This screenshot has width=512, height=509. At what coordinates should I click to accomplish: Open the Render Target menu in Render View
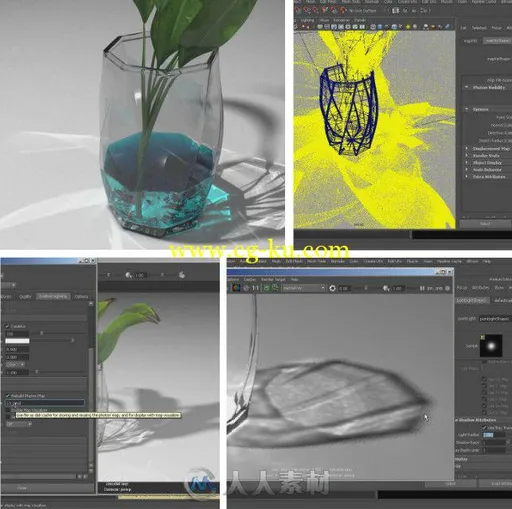click(x=273, y=279)
